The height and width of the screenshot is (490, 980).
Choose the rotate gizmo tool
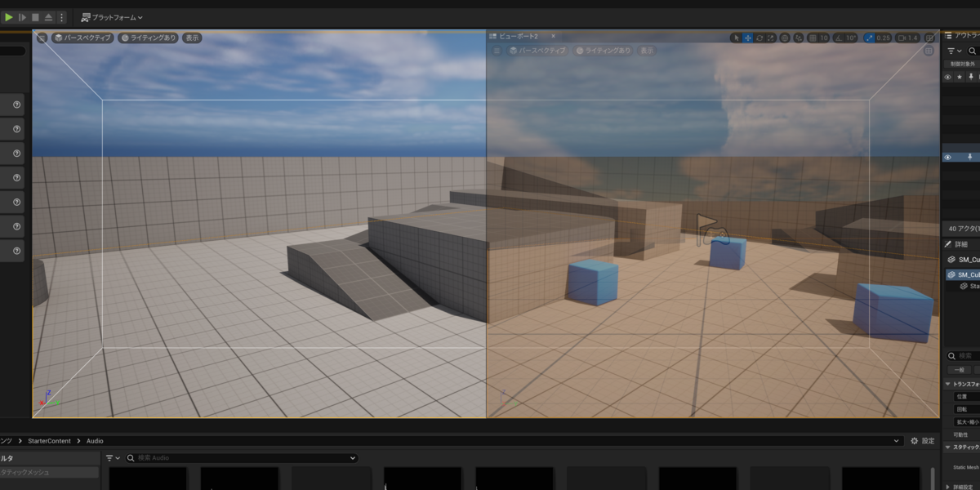[759, 38]
